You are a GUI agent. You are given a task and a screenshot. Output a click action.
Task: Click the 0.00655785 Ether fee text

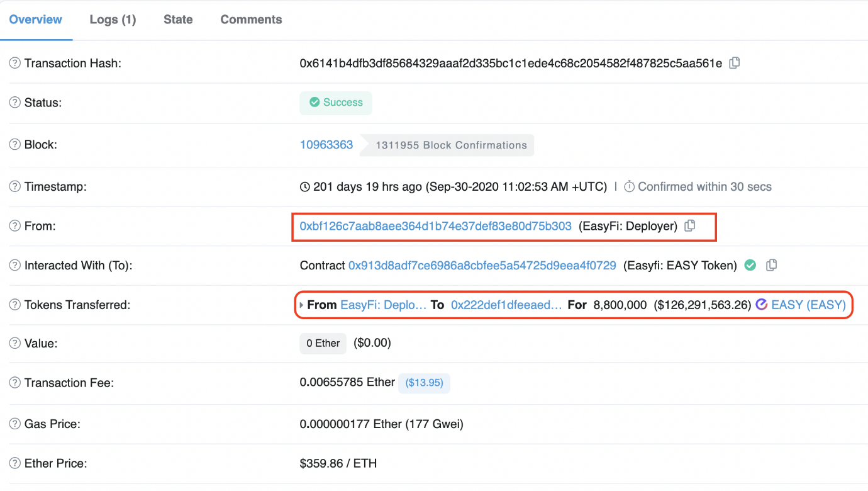(347, 382)
